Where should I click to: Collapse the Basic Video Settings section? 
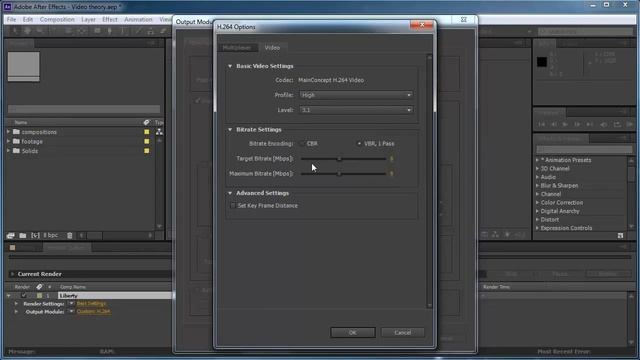pos(230,66)
